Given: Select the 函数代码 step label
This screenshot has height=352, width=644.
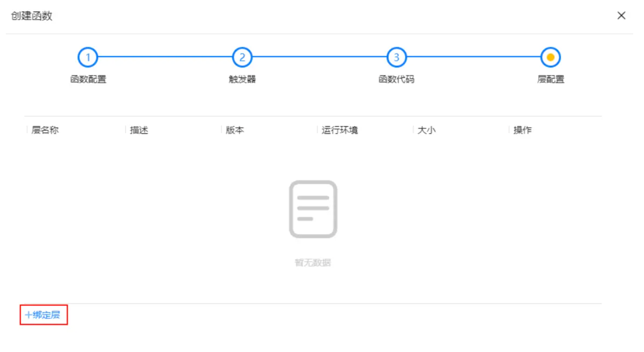Looking at the screenshot, I should tap(396, 79).
